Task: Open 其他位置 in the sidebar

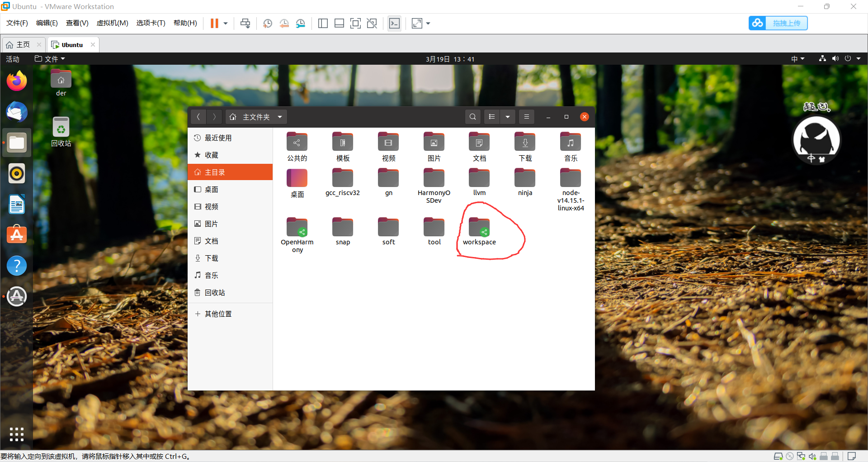Action: click(230, 314)
